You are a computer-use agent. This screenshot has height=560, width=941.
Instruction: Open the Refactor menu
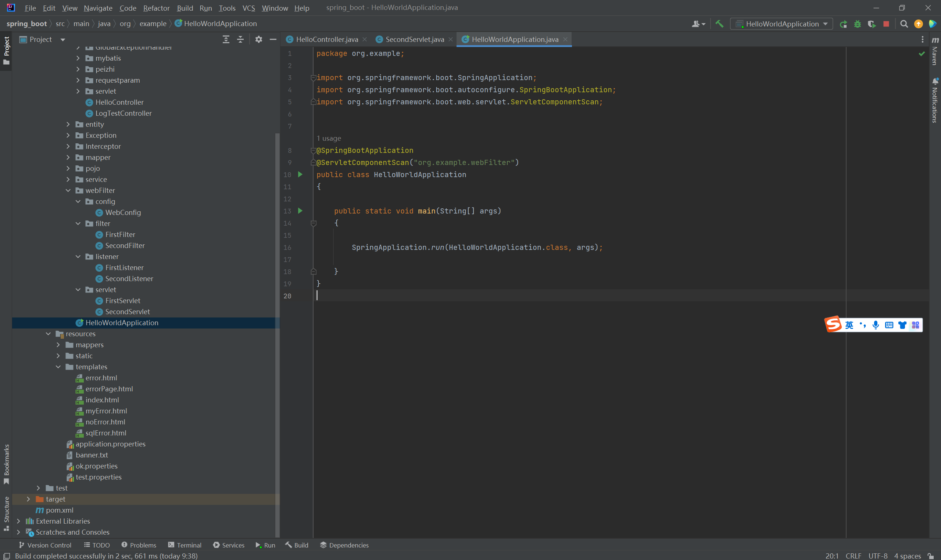point(156,8)
